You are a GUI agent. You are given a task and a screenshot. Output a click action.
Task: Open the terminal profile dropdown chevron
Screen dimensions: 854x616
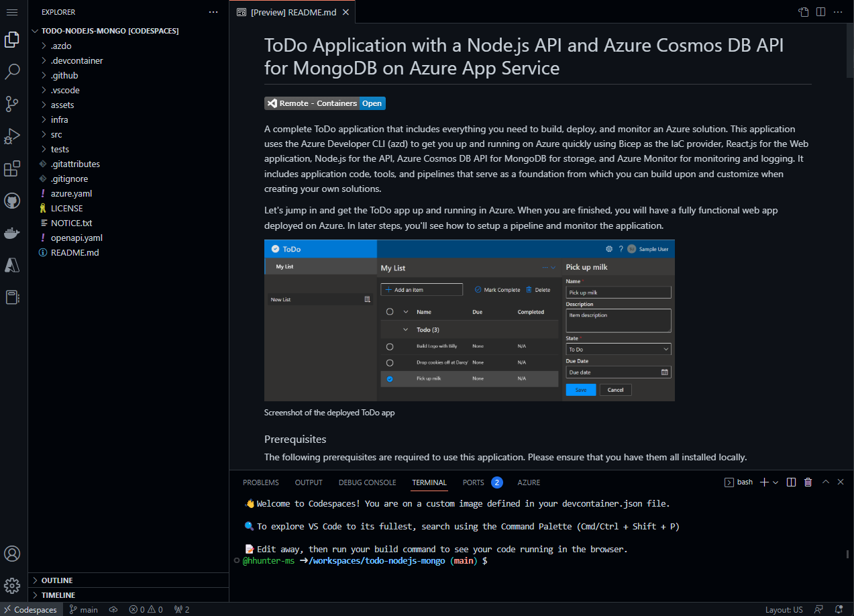point(776,482)
